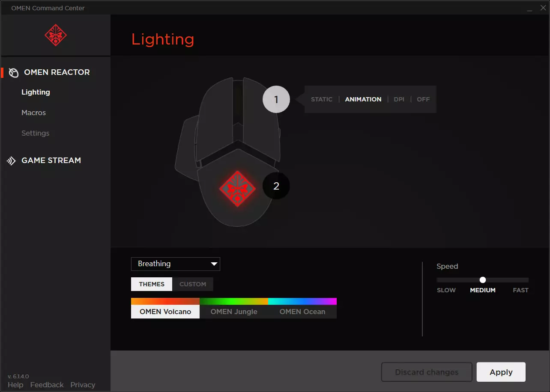Open the Settings sidebar entry
The image size is (550, 392).
click(x=36, y=133)
